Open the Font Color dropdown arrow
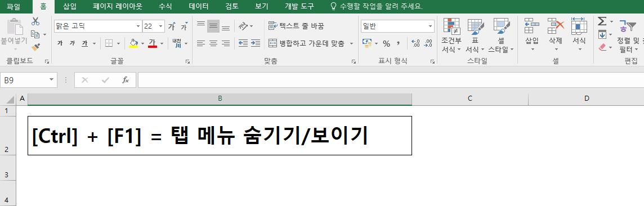This screenshot has width=644, height=206. pyautogui.click(x=162, y=43)
